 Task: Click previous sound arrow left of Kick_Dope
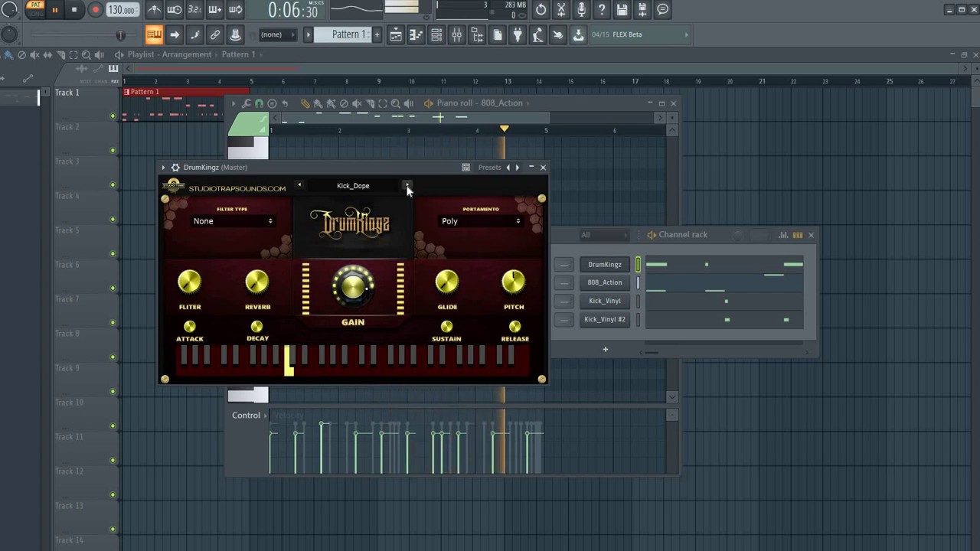coord(299,185)
